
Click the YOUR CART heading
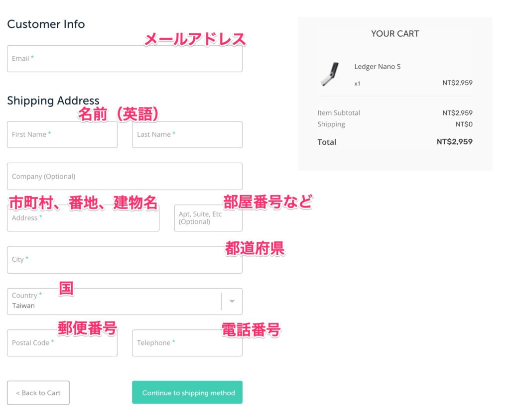[x=395, y=33]
